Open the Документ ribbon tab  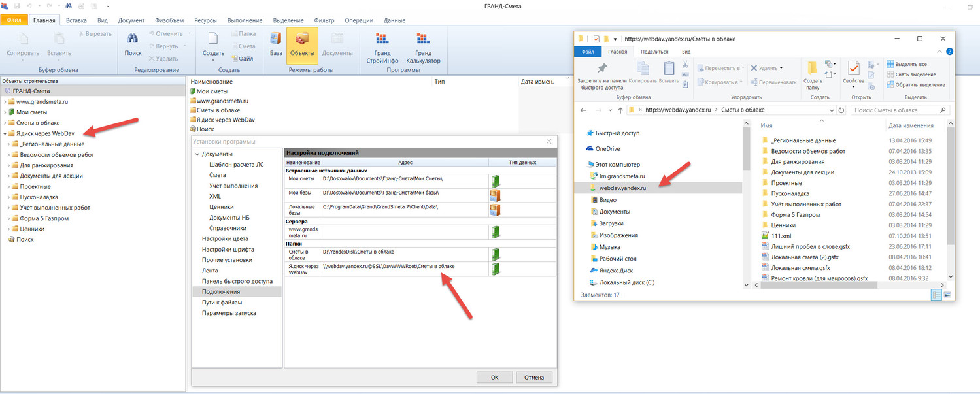tap(131, 20)
